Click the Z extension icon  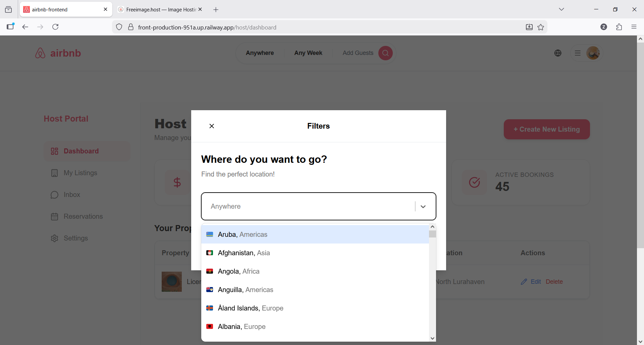pos(604,27)
